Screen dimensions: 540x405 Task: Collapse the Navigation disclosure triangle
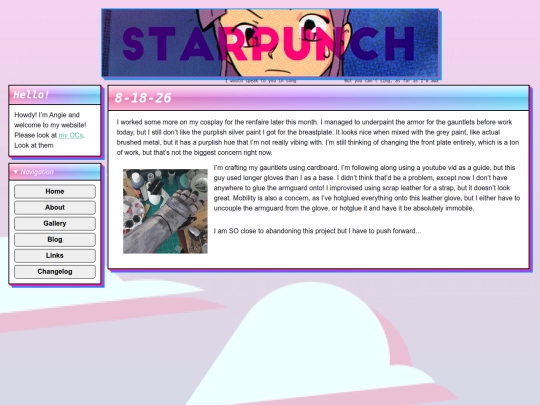click(16, 172)
